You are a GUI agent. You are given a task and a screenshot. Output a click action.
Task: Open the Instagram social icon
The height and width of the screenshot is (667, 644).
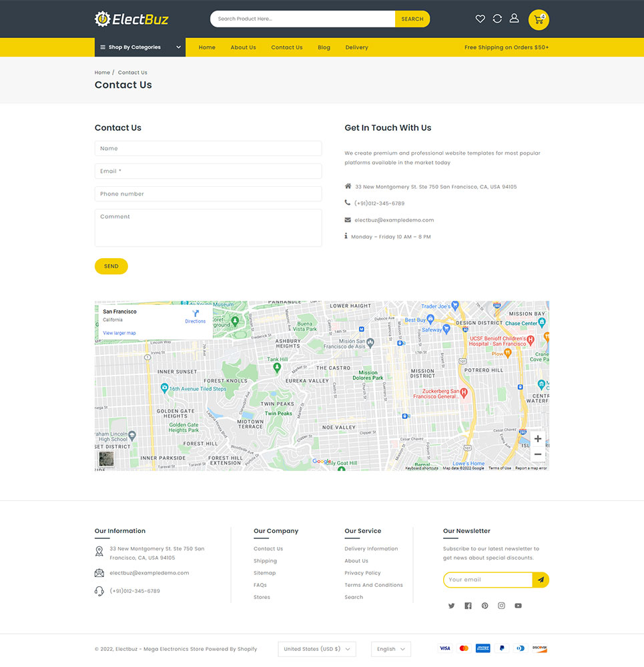501,606
